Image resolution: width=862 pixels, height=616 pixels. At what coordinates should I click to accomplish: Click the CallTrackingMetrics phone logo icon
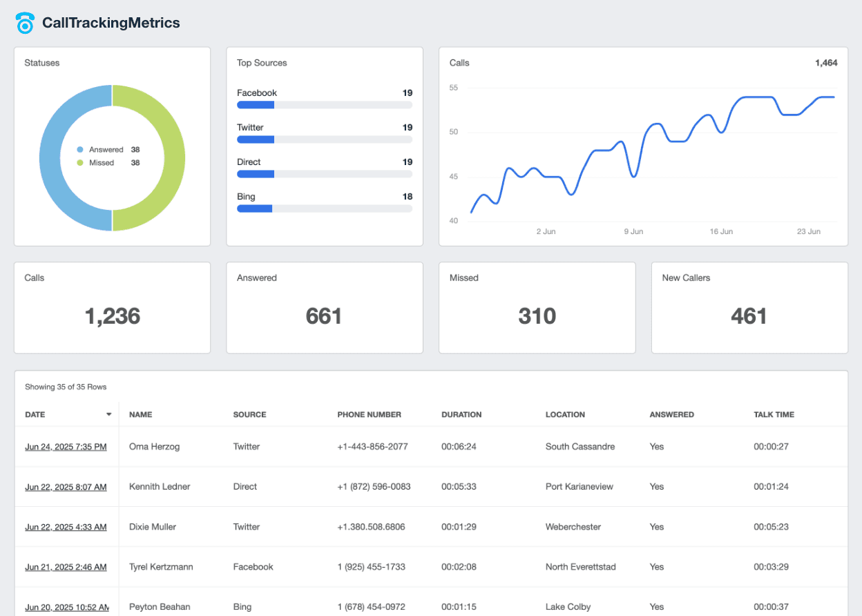pyautogui.click(x=25, y=22)
